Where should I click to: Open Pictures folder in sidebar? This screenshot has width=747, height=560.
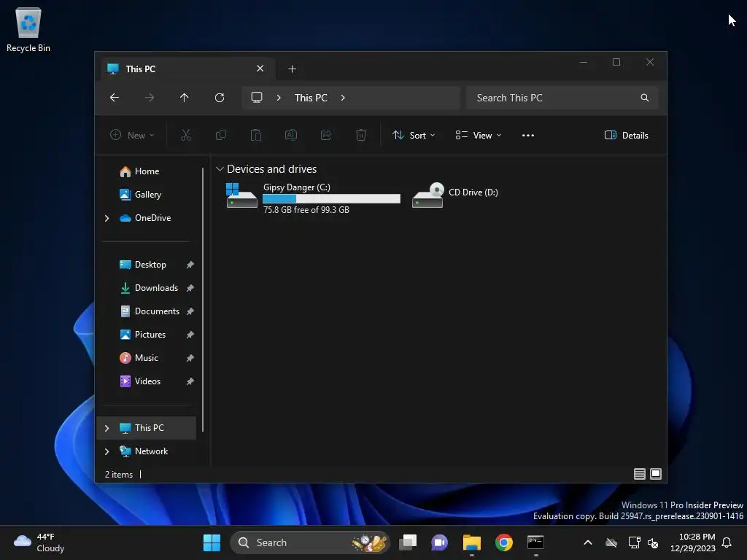tap(150, 335)
